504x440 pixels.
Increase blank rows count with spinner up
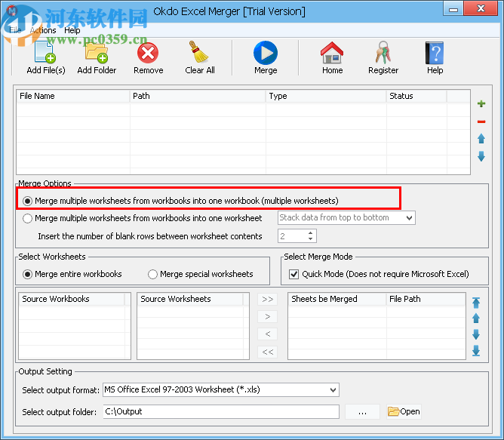tap(310, 233)
